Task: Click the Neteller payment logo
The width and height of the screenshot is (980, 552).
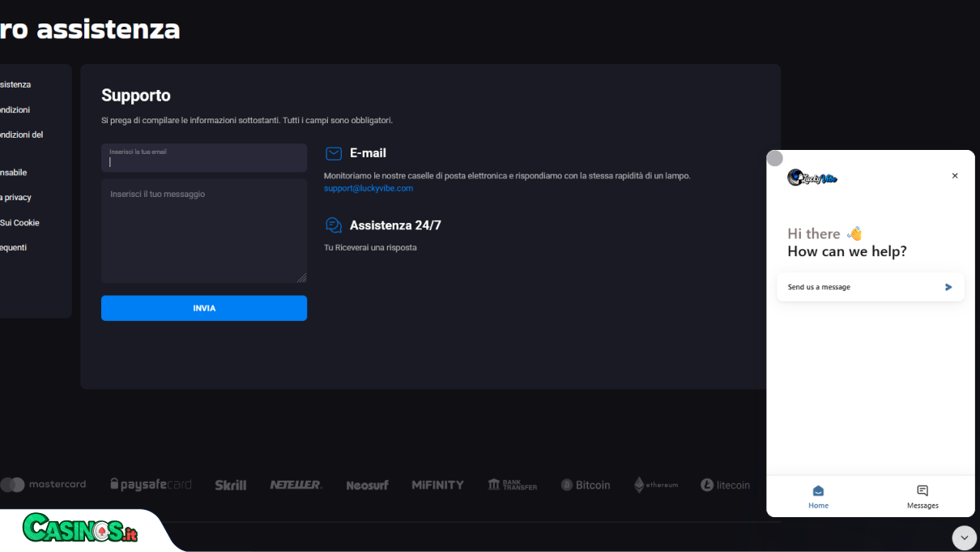Action: [296, 485]
